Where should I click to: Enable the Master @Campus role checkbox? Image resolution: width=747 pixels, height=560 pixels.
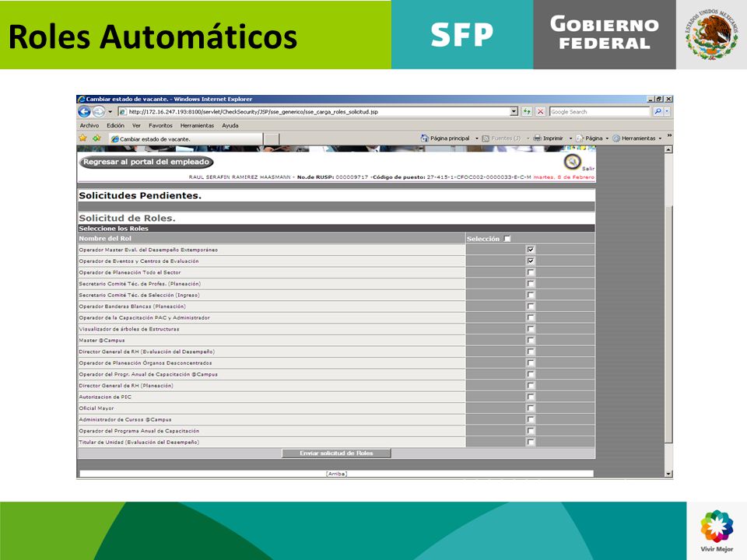click(x=530, y=341)
